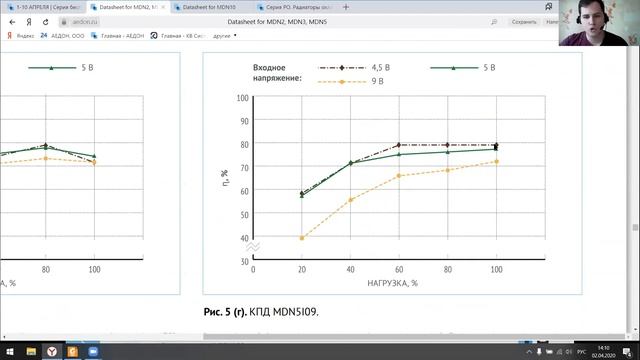Viewport: 640px width, 360px height.
Task: Click the bookmarks icon in the tab bar
Action: (549, 7)
